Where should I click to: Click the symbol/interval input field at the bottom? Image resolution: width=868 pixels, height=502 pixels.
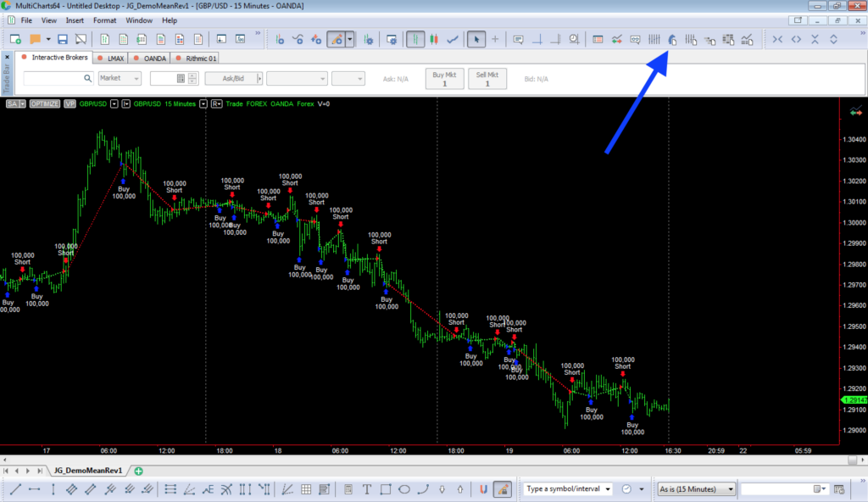click(559, 488)
